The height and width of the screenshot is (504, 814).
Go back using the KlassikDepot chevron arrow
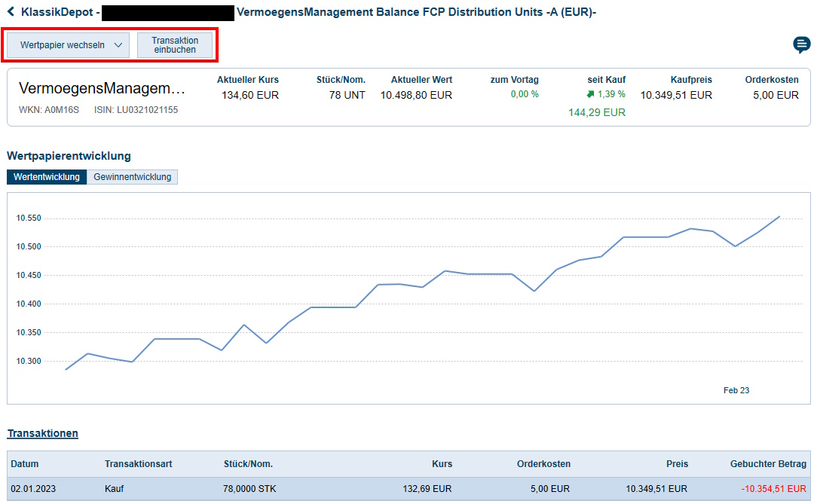(x=11, y=12)
